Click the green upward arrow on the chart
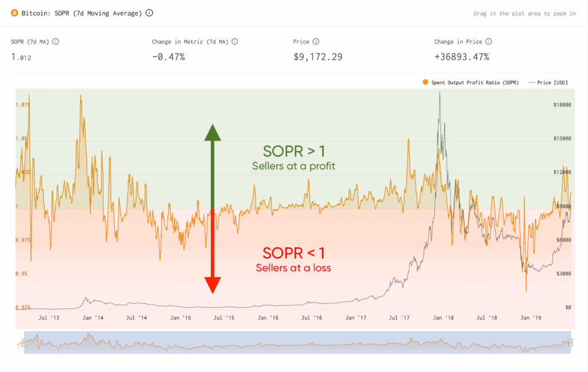The height and width of the screenshot is (372, 588). coord(212,166)
